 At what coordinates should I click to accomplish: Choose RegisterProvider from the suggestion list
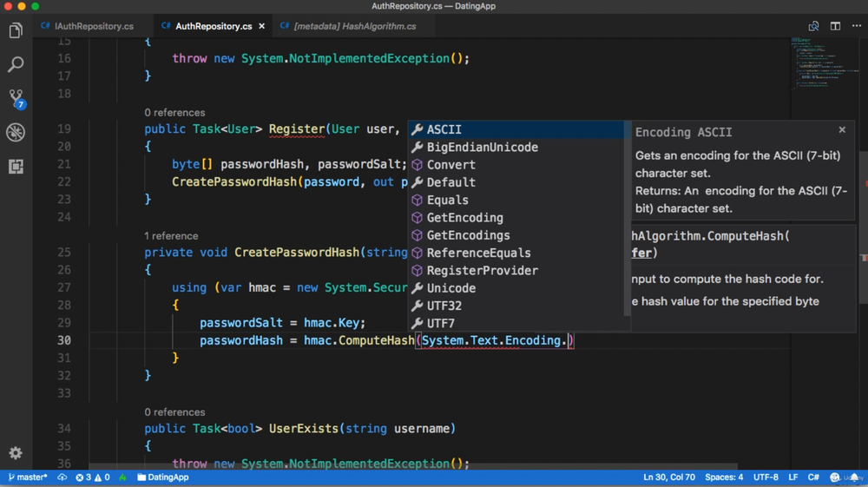coord(516,271)
